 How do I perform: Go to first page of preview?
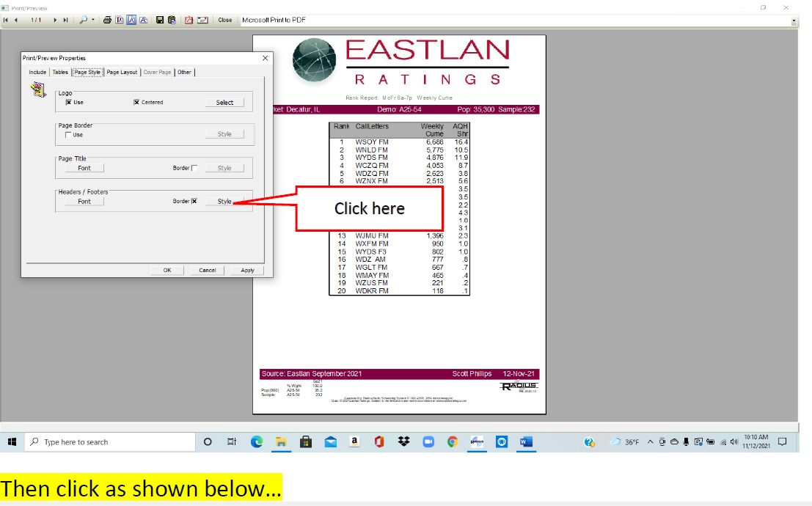(6, 21)
